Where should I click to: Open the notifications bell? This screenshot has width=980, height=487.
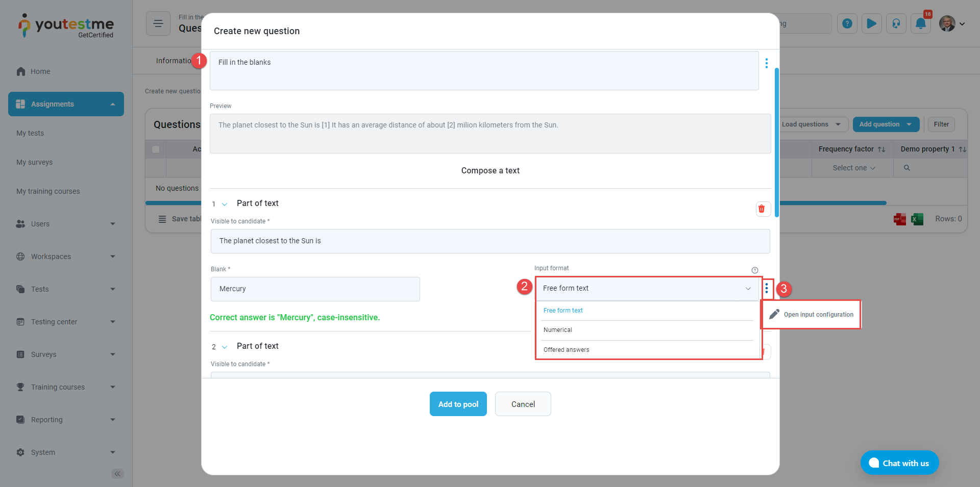[x=920, y=24]
